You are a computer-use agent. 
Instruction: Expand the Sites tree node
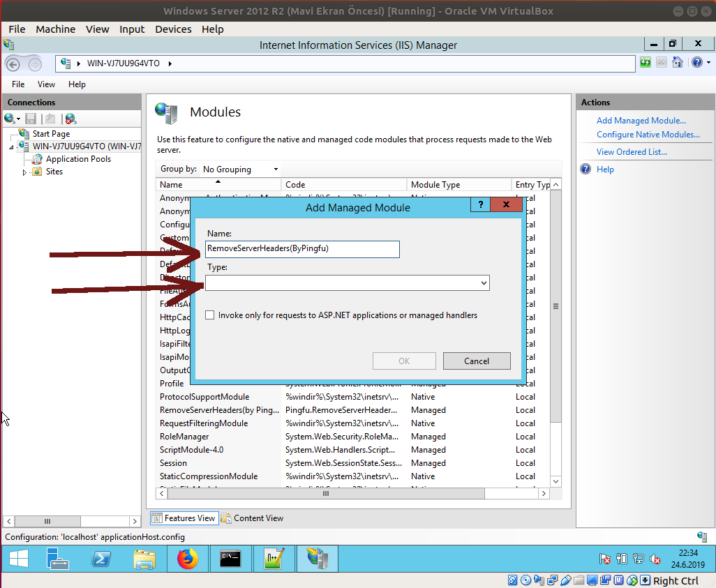tap(24, 172)
